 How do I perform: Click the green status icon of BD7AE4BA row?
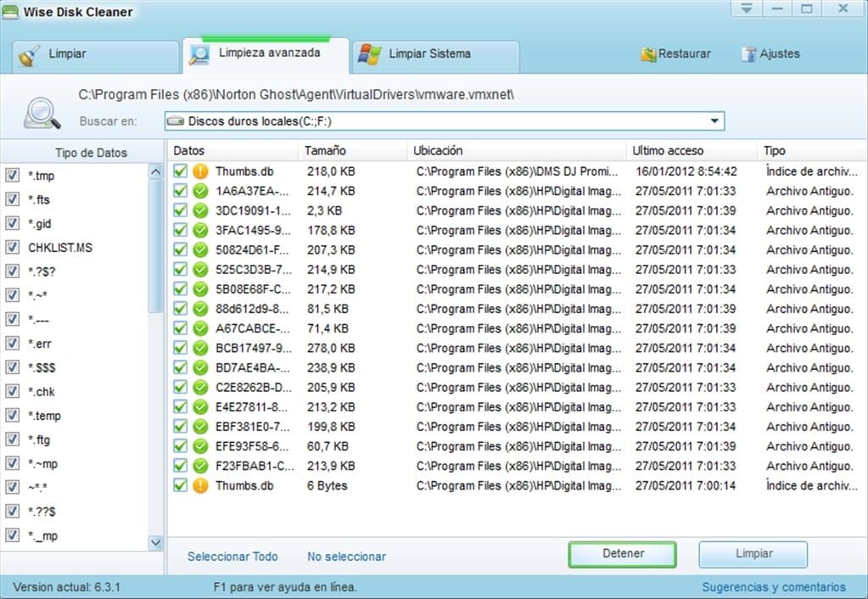pos(200,367)
